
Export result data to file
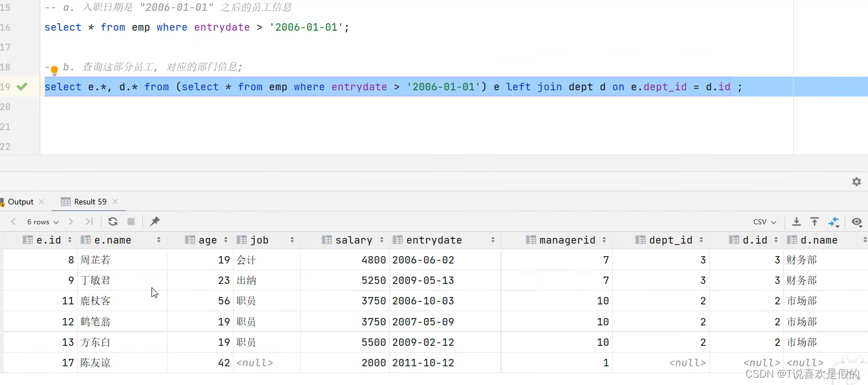(x=797, y=221)
